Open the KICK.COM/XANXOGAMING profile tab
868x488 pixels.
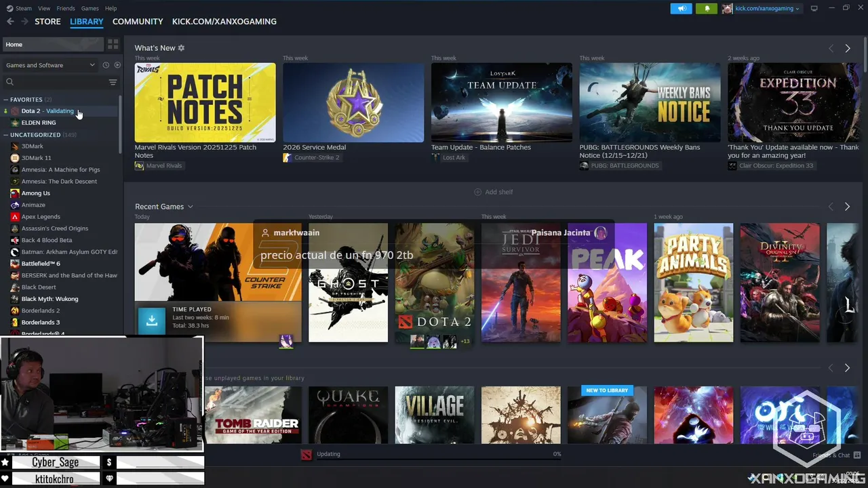[x=224, y=22]
